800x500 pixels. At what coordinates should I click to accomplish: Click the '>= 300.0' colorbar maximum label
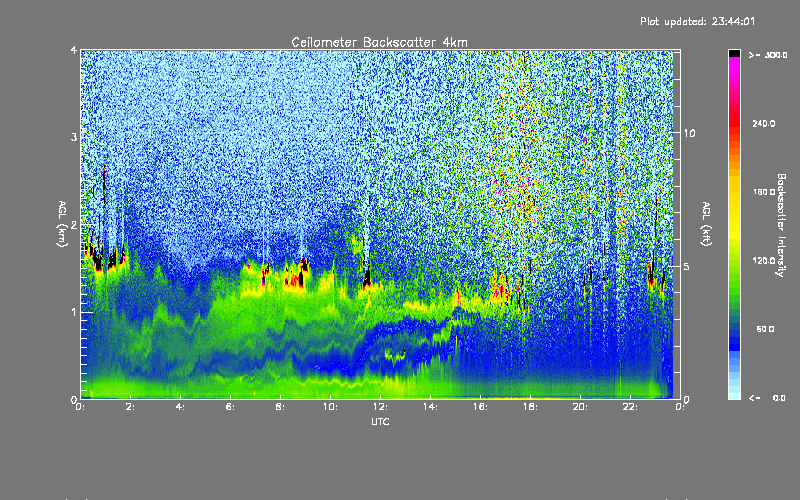point(768,55)
